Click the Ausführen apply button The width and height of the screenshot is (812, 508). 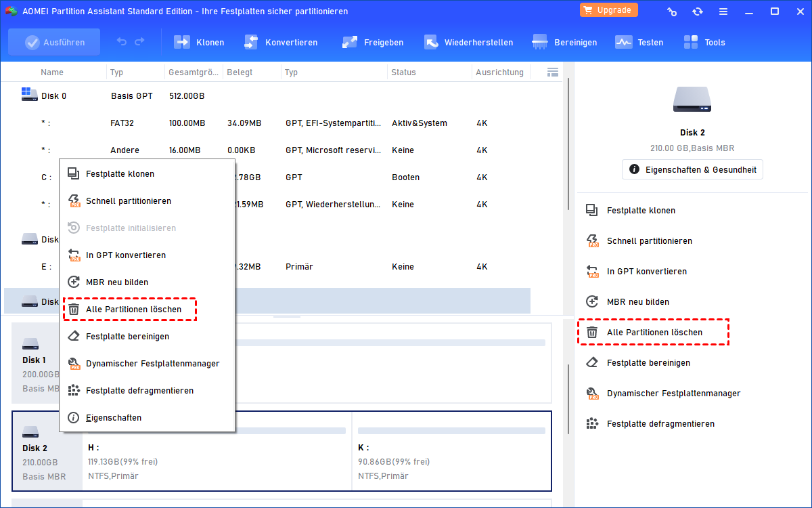54,42
